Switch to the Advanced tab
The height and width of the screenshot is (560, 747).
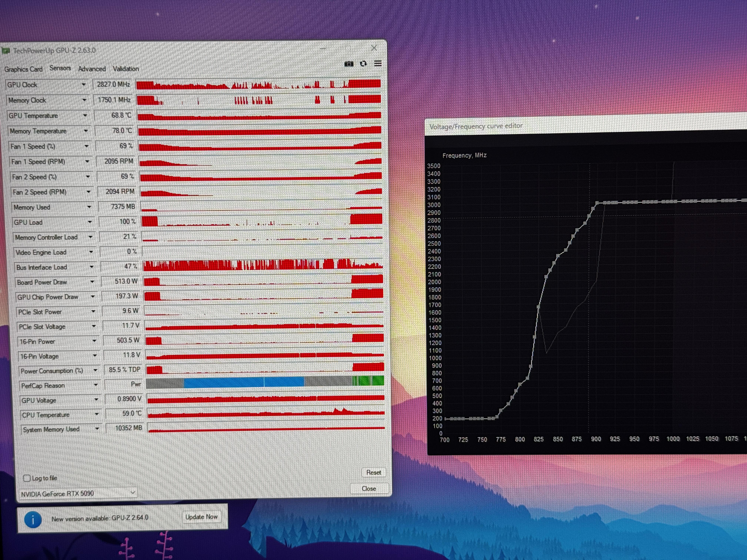coord(92,69)
